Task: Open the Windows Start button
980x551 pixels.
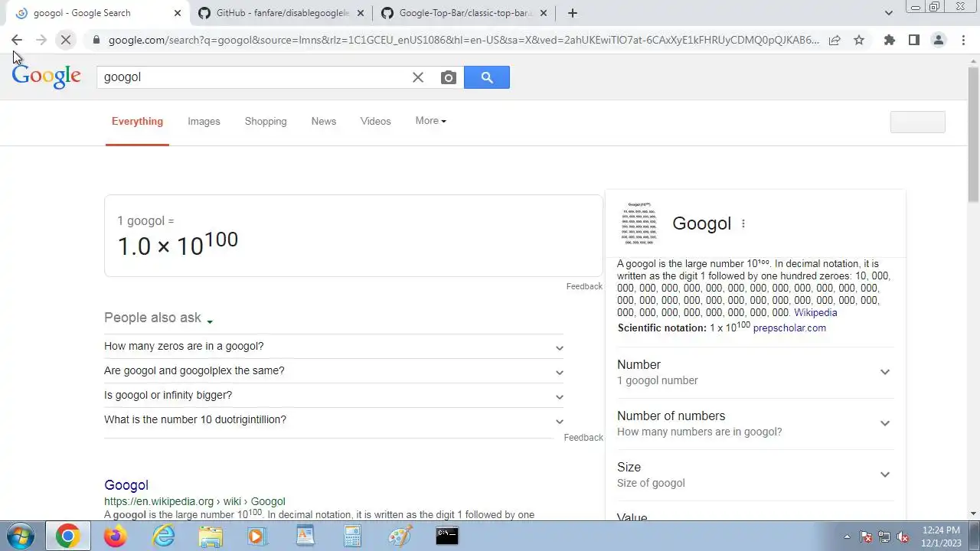Action: click(21, 536)
